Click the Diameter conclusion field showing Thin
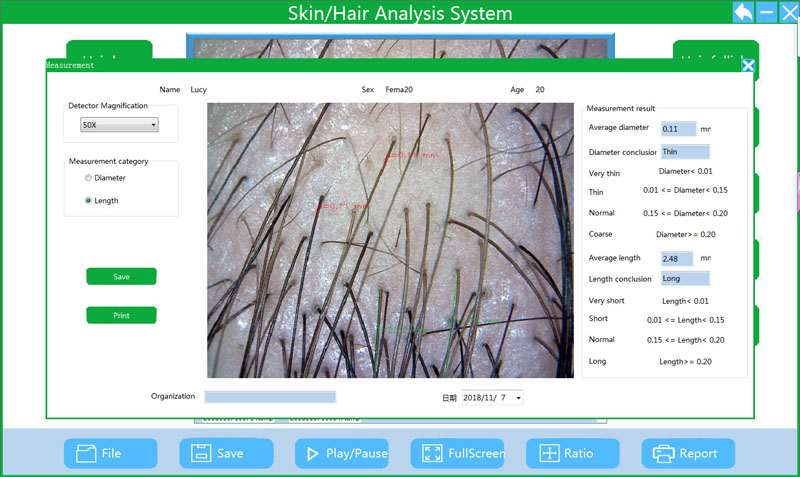This screenshot has width=800, height=477. point(684,152)
